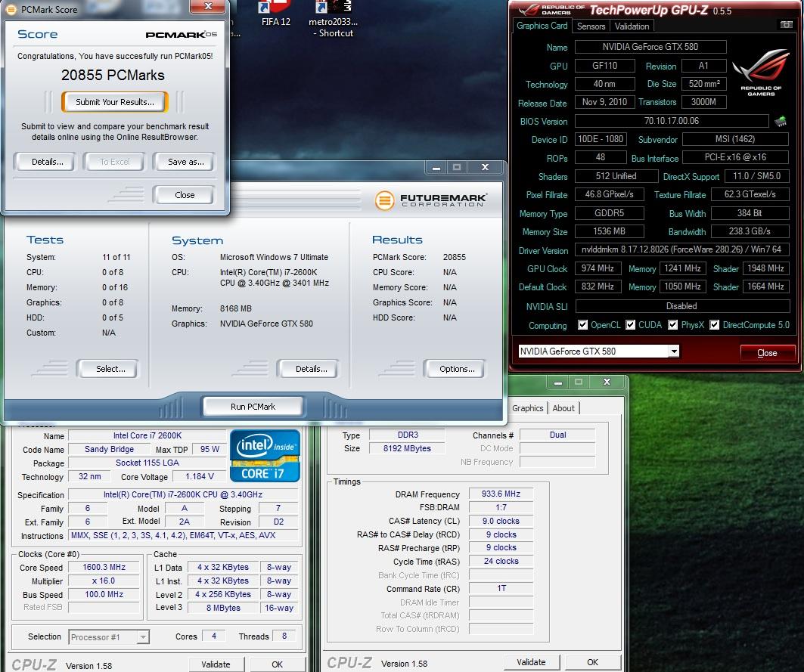The height and width of the screenshot is (672, 804).
Task: Click the Shaders value 512 Unified
Action: (616, 176)
